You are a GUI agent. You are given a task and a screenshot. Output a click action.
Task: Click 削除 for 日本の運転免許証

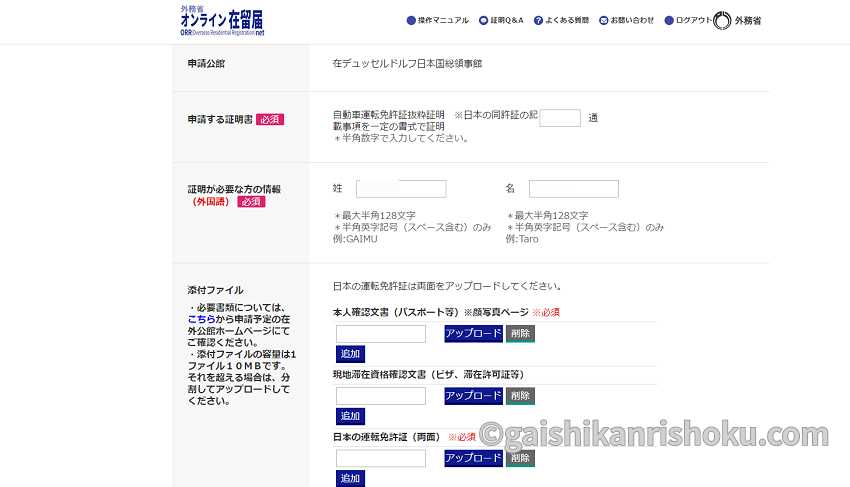tap(520, 458)
